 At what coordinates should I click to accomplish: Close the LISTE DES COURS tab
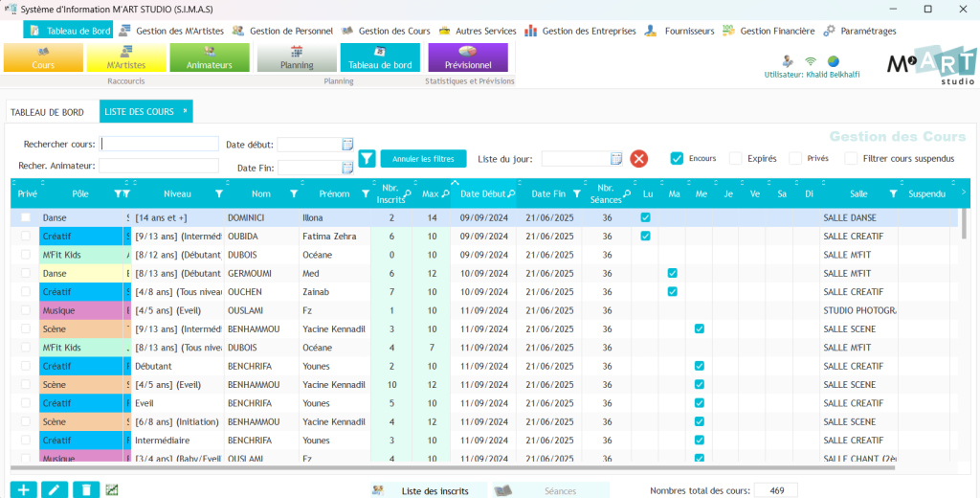point(185,111)
